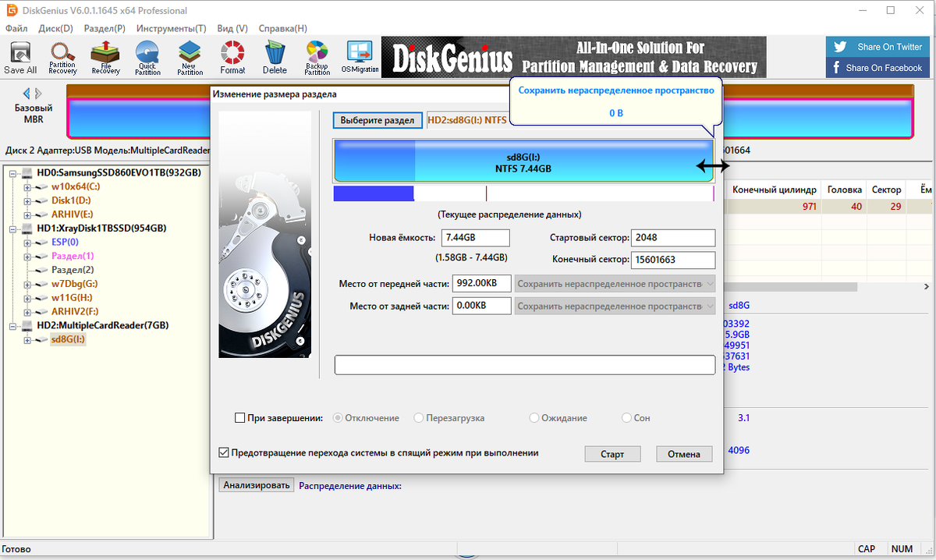This screenshot has height=560, width=936.
Task: Start the Quick Partition tool
Action: click(147, 58)
